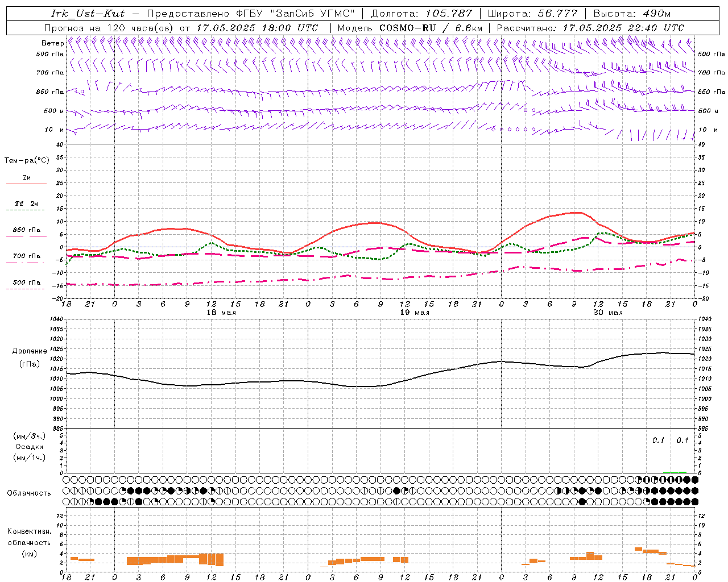Click the Давление pressure section label

[x=30, y=351]
